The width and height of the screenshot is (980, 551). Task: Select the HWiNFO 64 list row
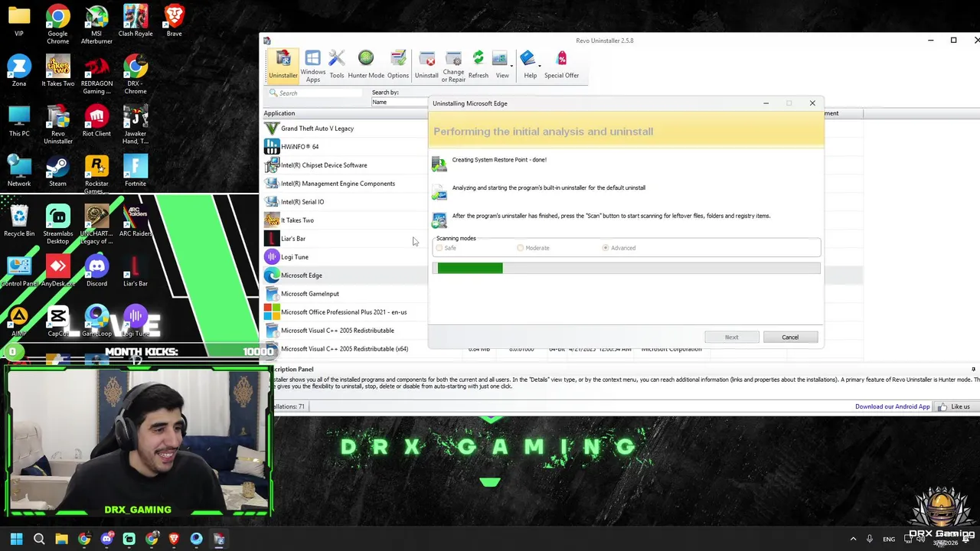click(x=345, y=147)
